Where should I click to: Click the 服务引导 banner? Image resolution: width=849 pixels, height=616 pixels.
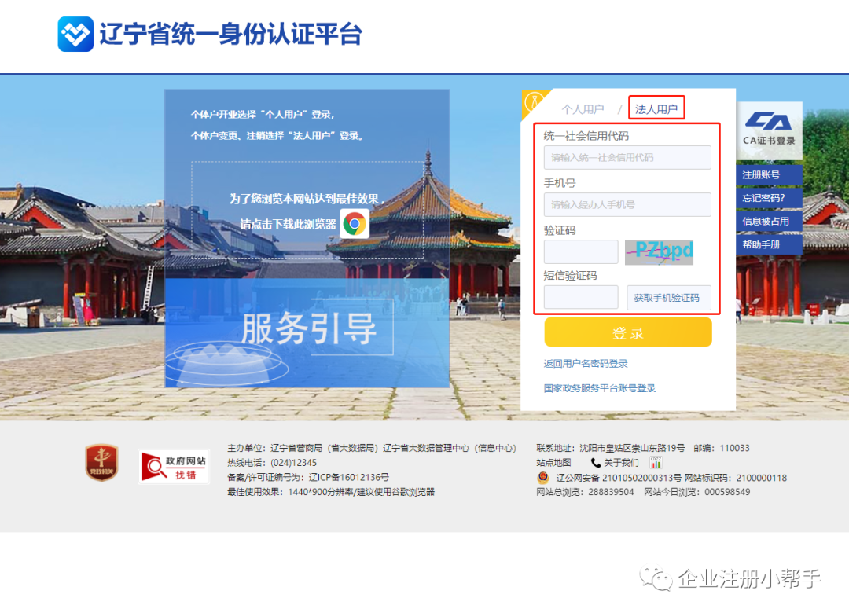pyautogui.click(x=307, y=330)
